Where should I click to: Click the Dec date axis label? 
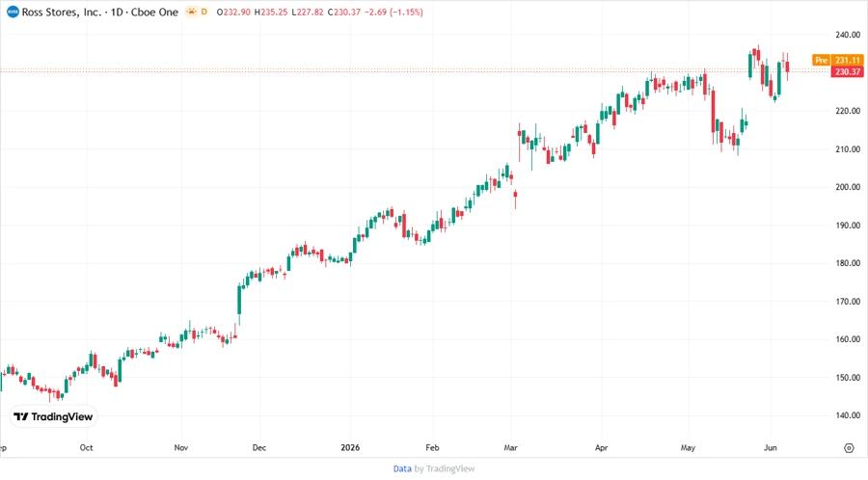coord(259,447)
